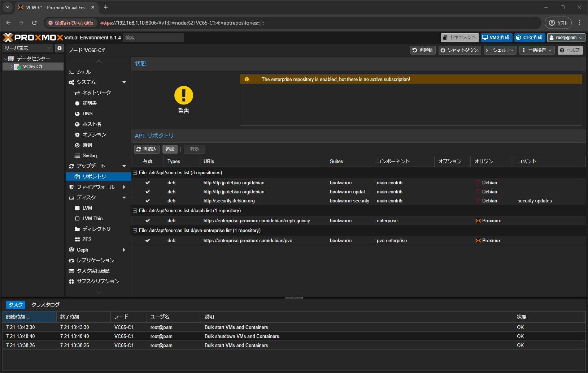
Task: Collapse the ceph.list file group
Action: pyautogui.click(x=135, y=211)
